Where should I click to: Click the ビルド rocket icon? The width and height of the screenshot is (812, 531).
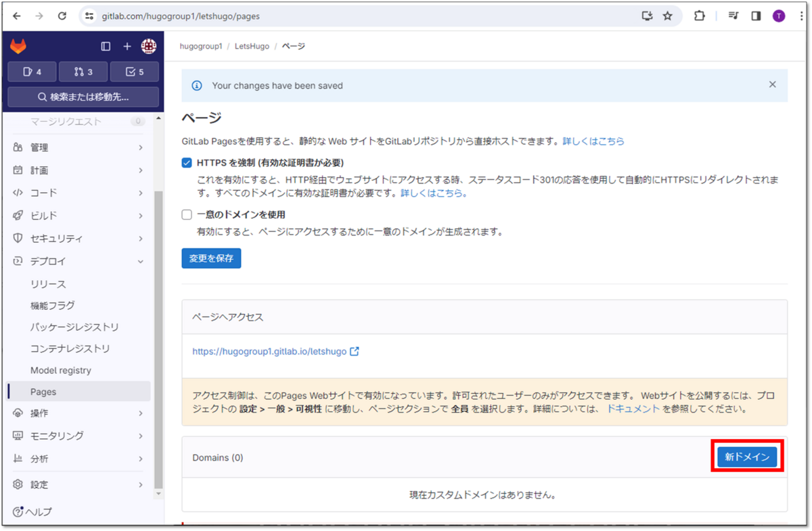coord(18,216)
